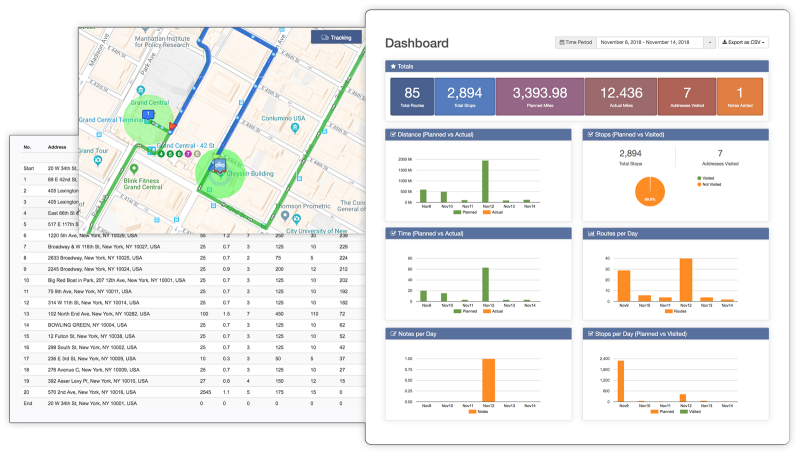The height and width of the screenshot is (454, 800).
Task: Expand the date range dropdown arrow
Action: coord(710,42)
